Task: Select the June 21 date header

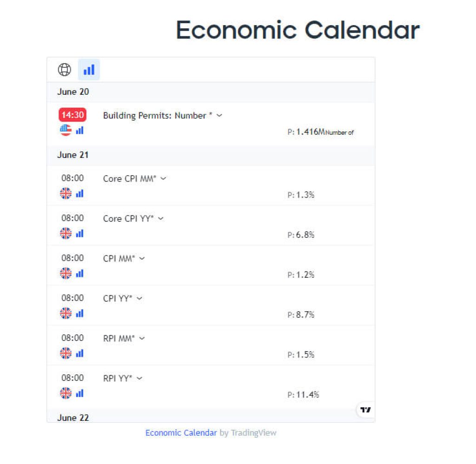Action: click(73, 155)
